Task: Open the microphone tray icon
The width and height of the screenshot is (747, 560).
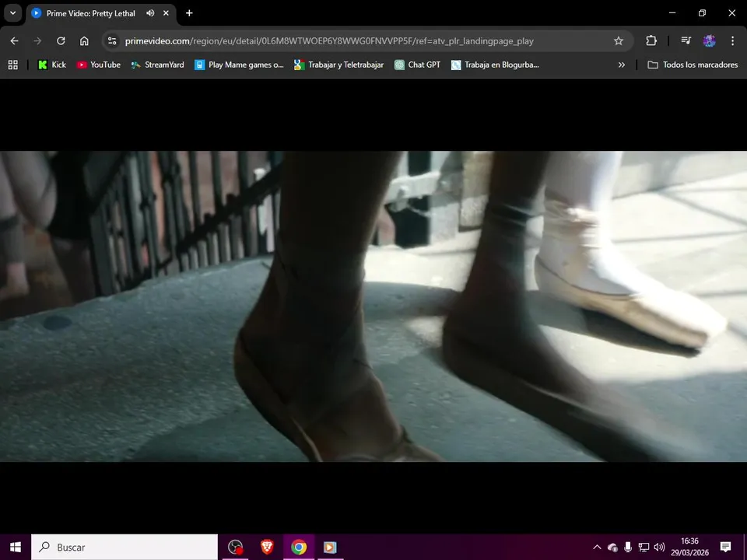Action: (x=628, y=547)
